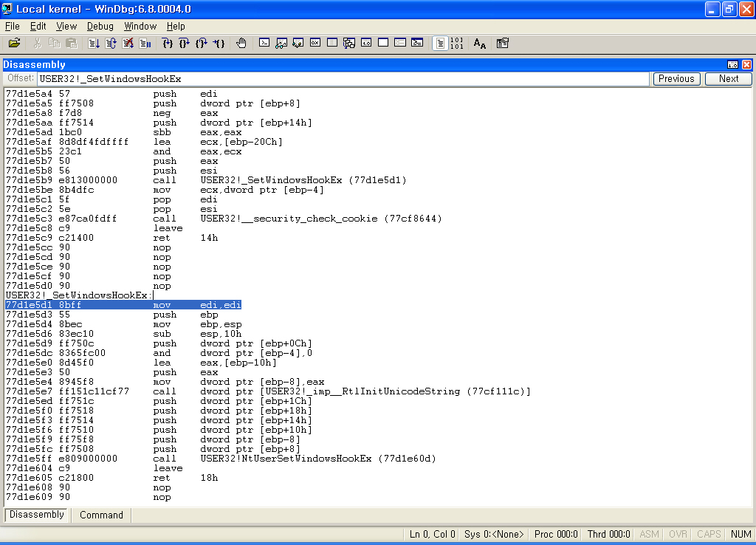Click the Stop Debugging icon with red X

pyautogui.click(x=128, y=44)
